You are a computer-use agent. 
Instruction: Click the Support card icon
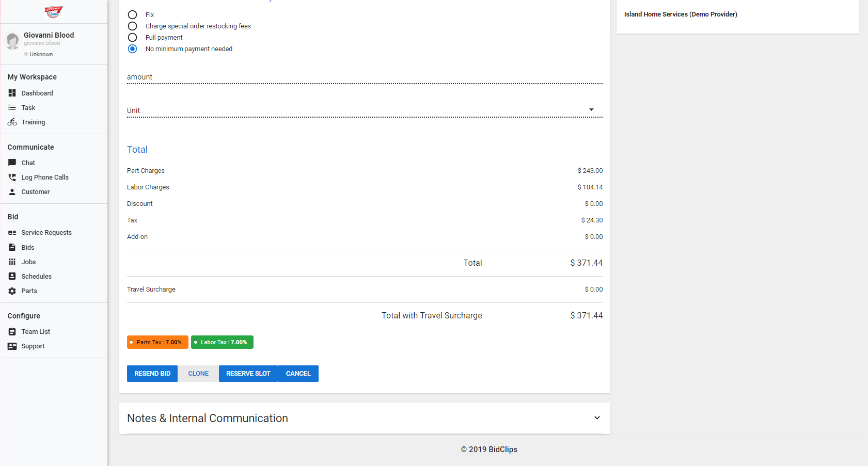(12, 346)
